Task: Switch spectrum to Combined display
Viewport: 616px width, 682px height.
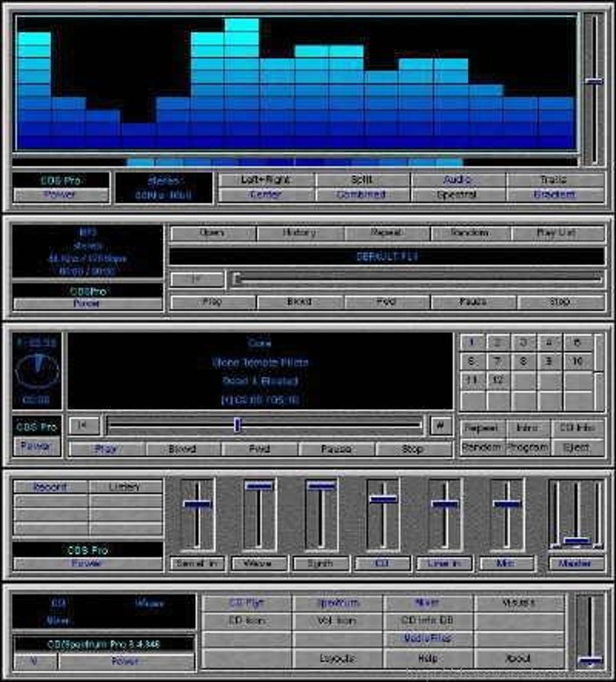Action: (x=362, y=194)
